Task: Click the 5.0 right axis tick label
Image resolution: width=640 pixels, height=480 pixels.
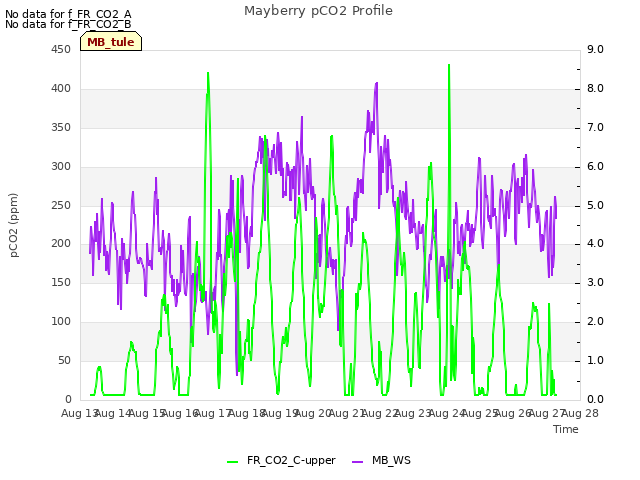Action: tap(595, 205)
